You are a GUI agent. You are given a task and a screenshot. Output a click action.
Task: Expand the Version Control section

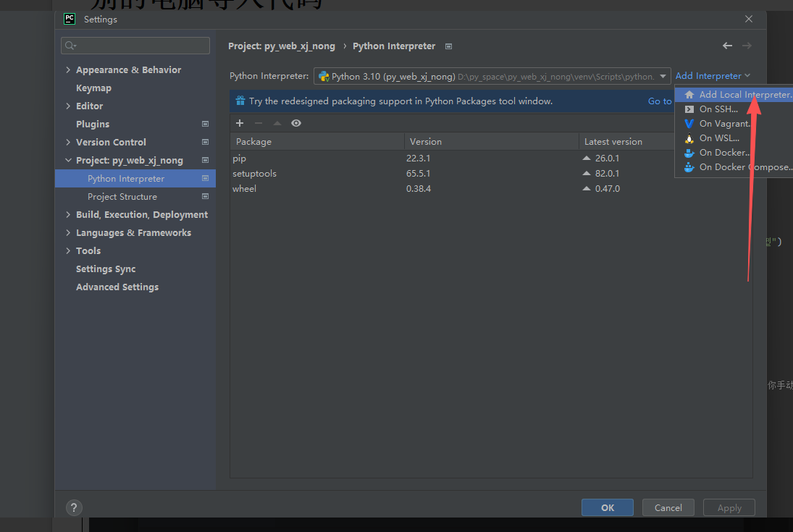[x=68, y=142]
